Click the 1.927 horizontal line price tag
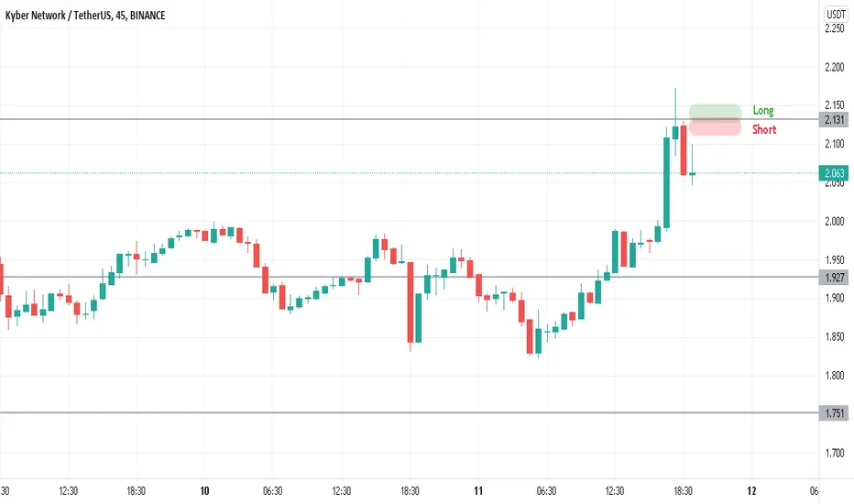The width and height of the screenshot is (854, 504). pyautogui.click(x=834, y=278)
